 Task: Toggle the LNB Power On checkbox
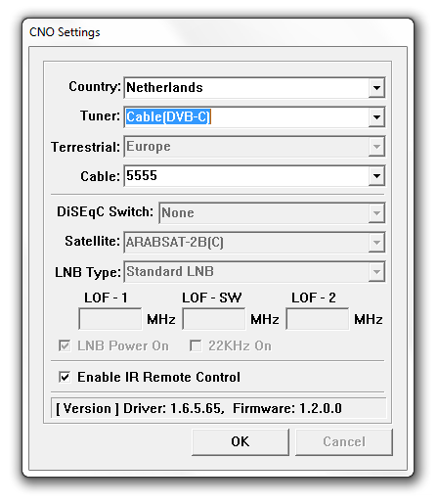point(65,345)
